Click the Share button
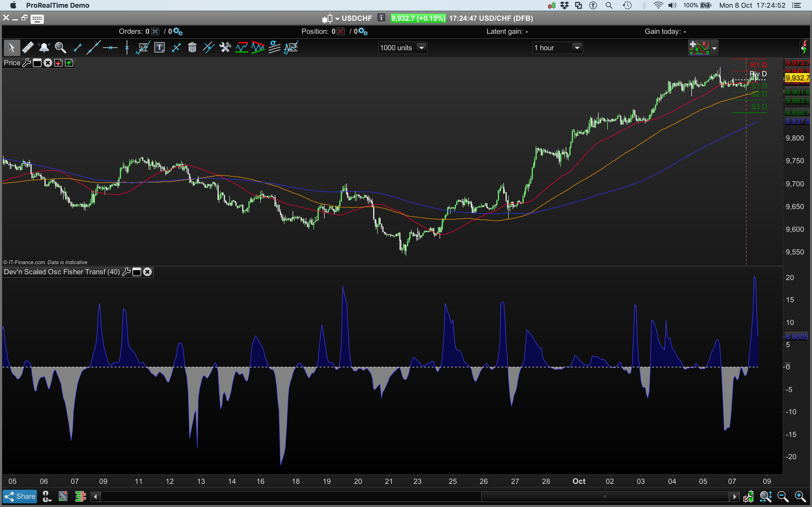The image size is (812, 507). 20,496
